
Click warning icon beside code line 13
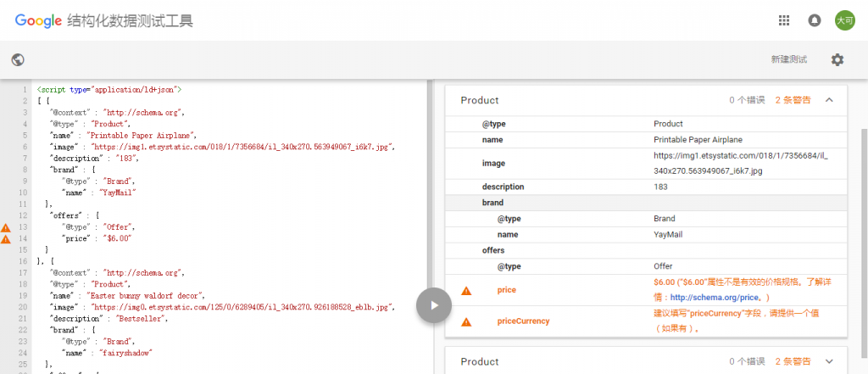[x=6, y=227]
